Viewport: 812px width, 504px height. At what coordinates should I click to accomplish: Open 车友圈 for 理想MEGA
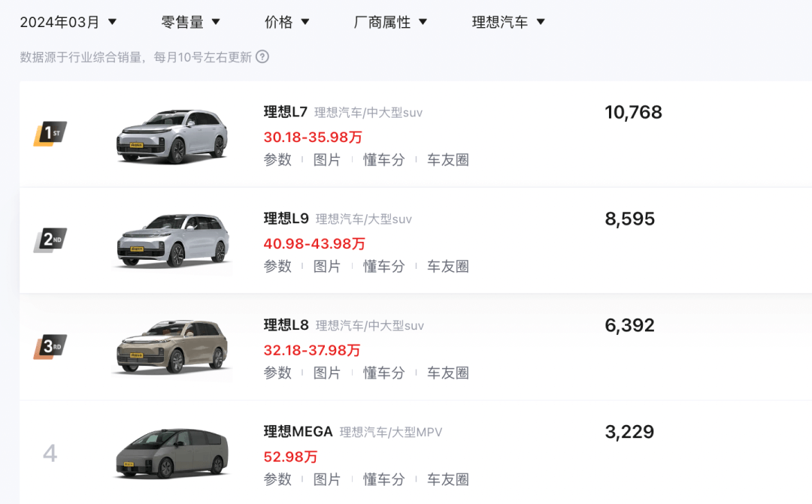(448, 480)
